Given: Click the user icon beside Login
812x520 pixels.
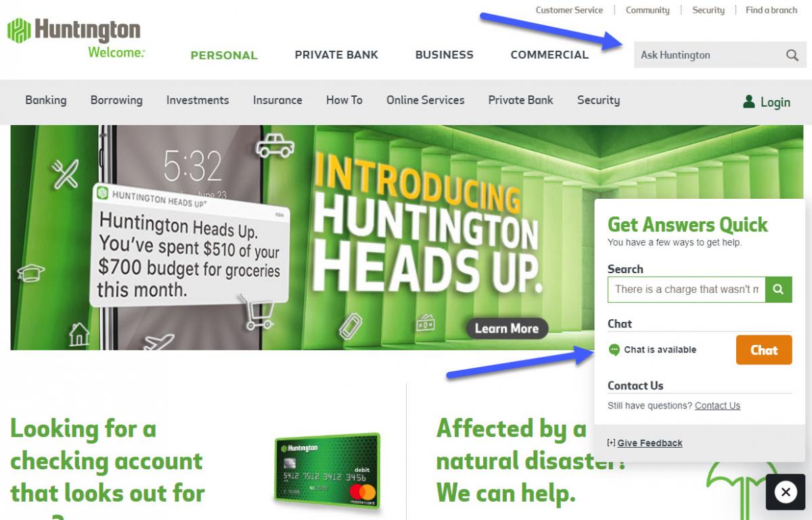Looking at the screenshot, I should click(748, 101).
